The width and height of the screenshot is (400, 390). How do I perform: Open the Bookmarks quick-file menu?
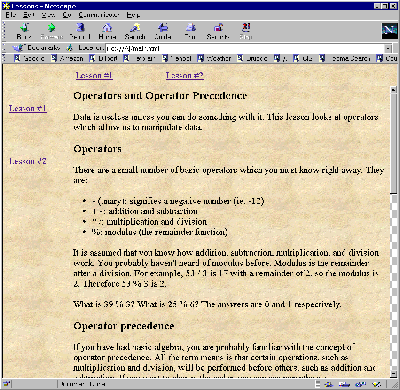pyautogui.click(x=36, y=48)
